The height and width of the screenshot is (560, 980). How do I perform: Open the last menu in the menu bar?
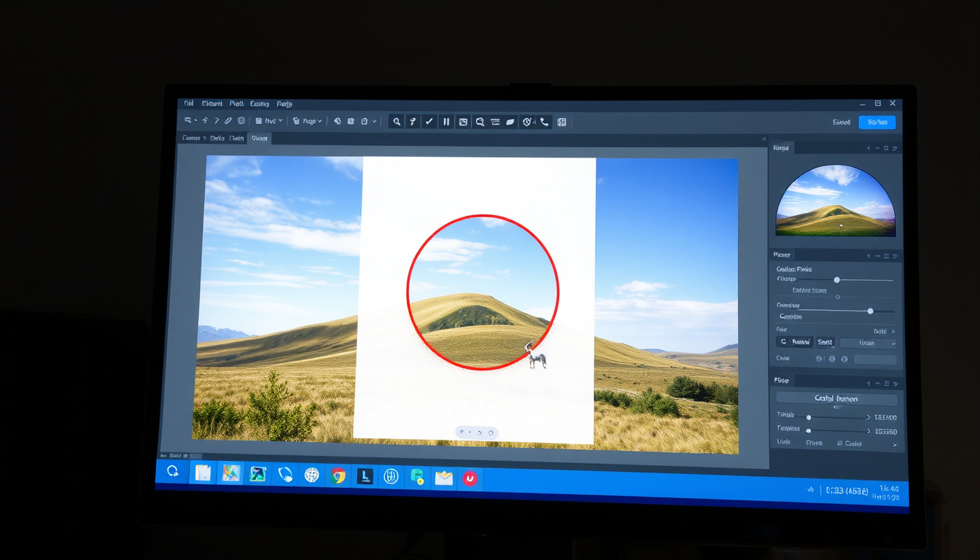pos(284,104)
